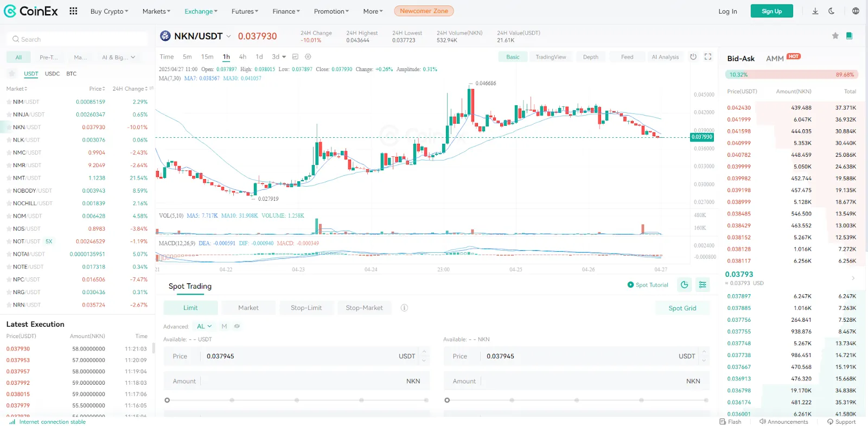Favorite the NIM/USDT star
This screenshot has width=868, height=426.
coord(9,102)
